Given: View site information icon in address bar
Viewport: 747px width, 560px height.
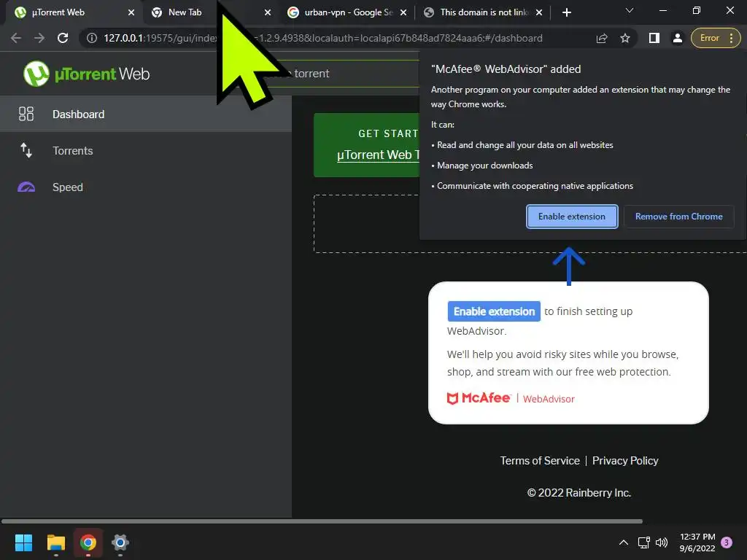Looking at the screenshot, I should coord(92,38).
